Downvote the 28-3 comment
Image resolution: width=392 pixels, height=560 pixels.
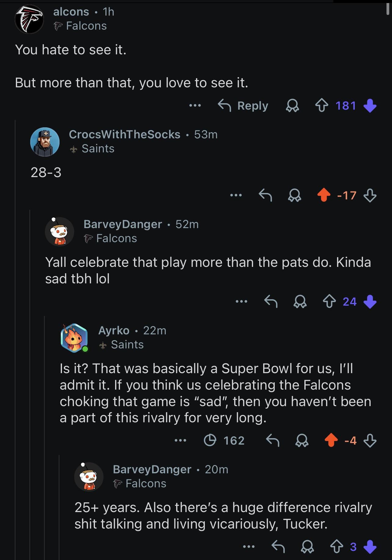coord(370,195)
